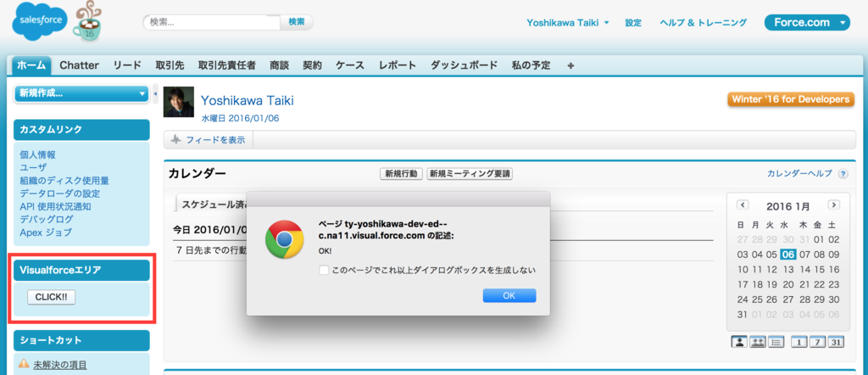Click the warning icon beside 未解決の項目
This screenshot has height=375, width=868.
24,364
